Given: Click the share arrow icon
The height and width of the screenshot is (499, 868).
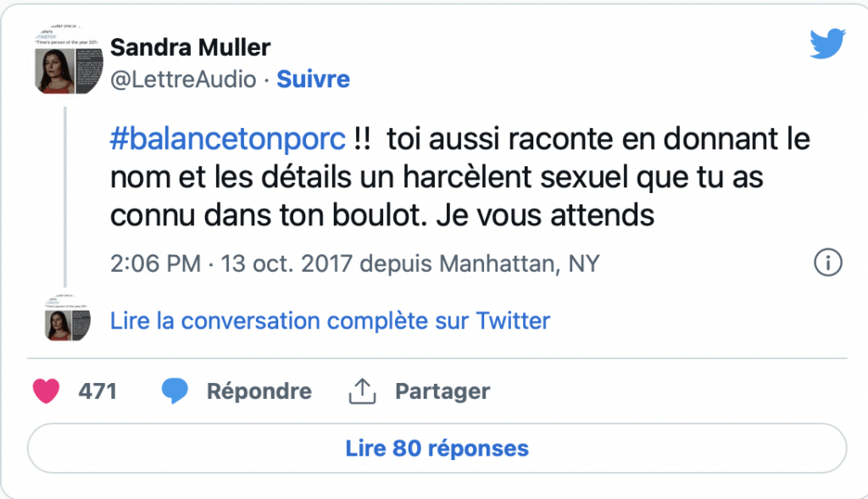Looking at the screenshot, I should [x=362, y=391].
